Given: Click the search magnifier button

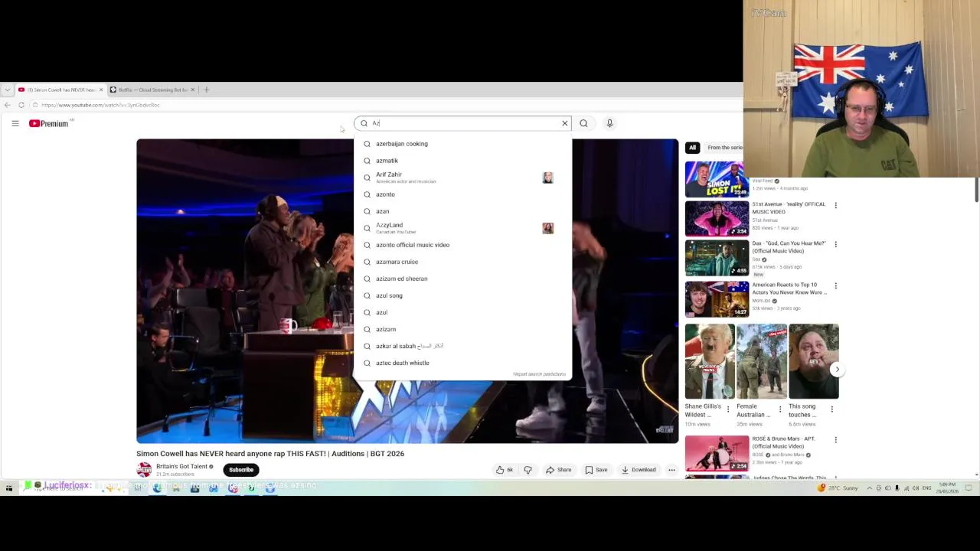Looking at the screenshot, I should coord(583,123).
